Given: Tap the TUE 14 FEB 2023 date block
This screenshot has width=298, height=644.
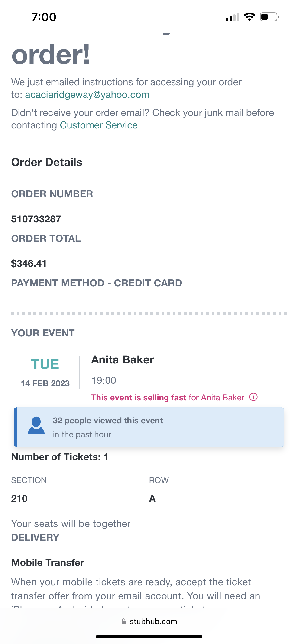Looking at the screenshot, I should pyautogui.click(x=45, y=372).
